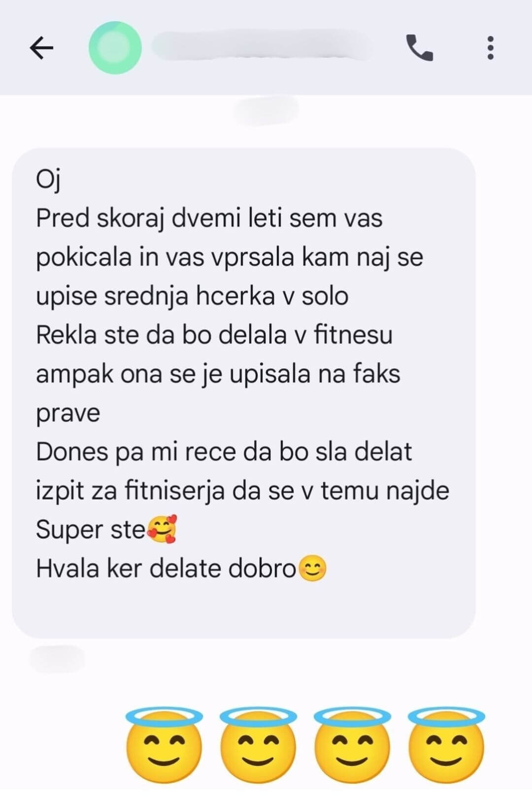Click the blurred date label above message
The width and height of the screenshot is (532, 798).
coord(266,111)
